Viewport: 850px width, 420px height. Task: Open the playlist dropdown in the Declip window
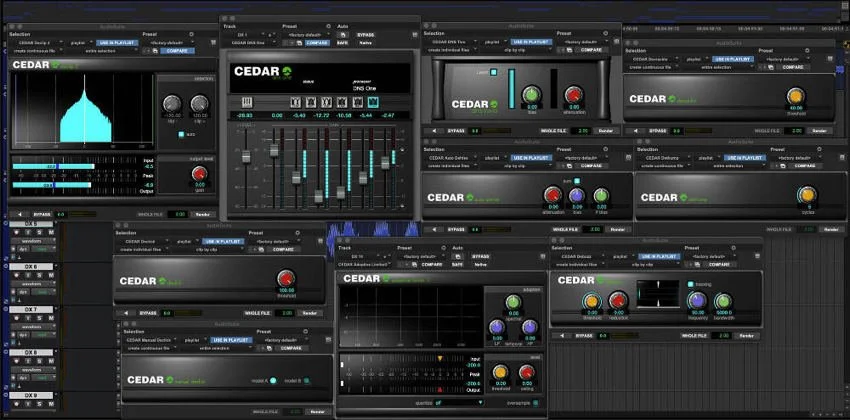tap(80, 42)
